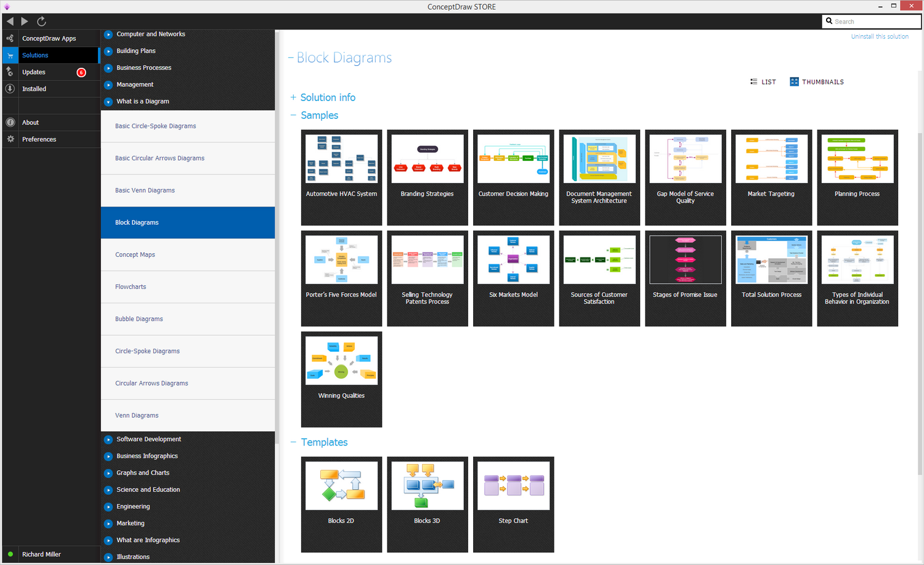
Task: Expand the Business Infographics category
Action: pos(108,457)
